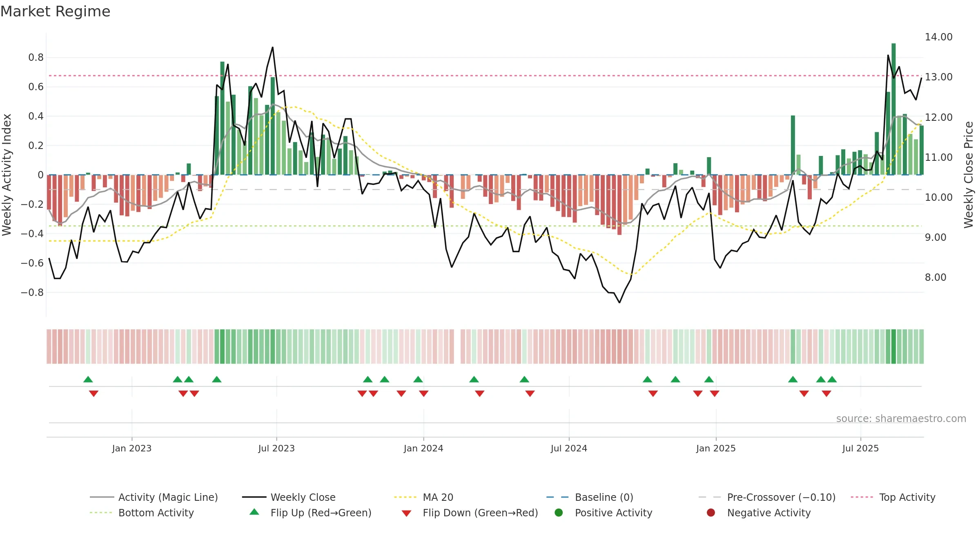Toggle the Baseline (0) legend entry
980x551 pixels.
click(x=590, y=497)
